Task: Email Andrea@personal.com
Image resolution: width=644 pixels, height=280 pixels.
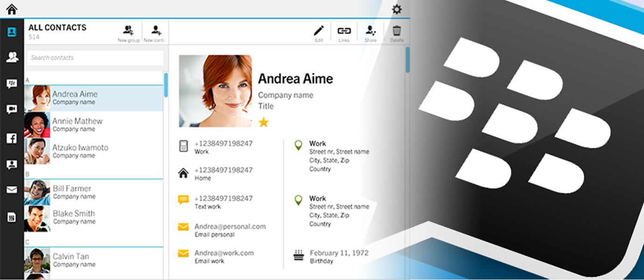Action: (x=230, y=226)
